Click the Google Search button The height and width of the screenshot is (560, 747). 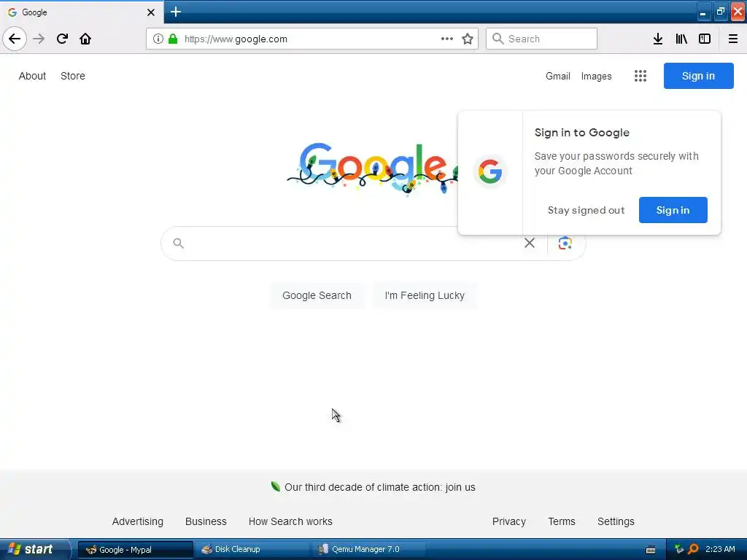[x=317, y=295]
